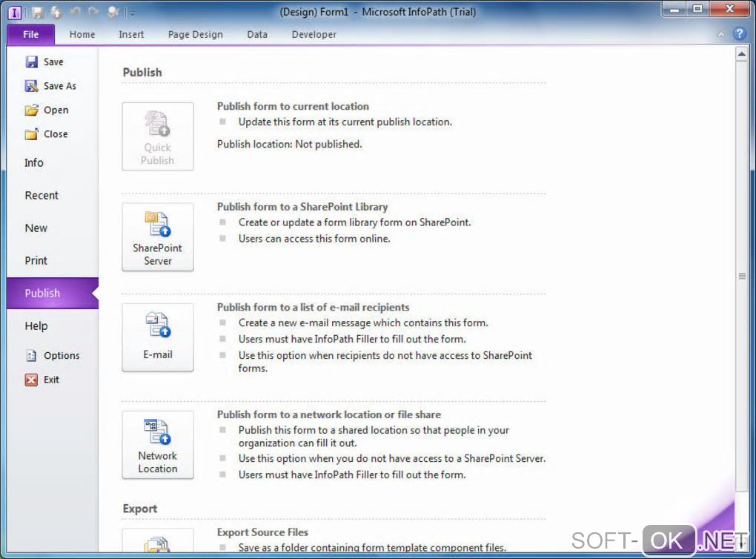Click the Save As text label
Screen dimensions: 756x559
(60, 86)
